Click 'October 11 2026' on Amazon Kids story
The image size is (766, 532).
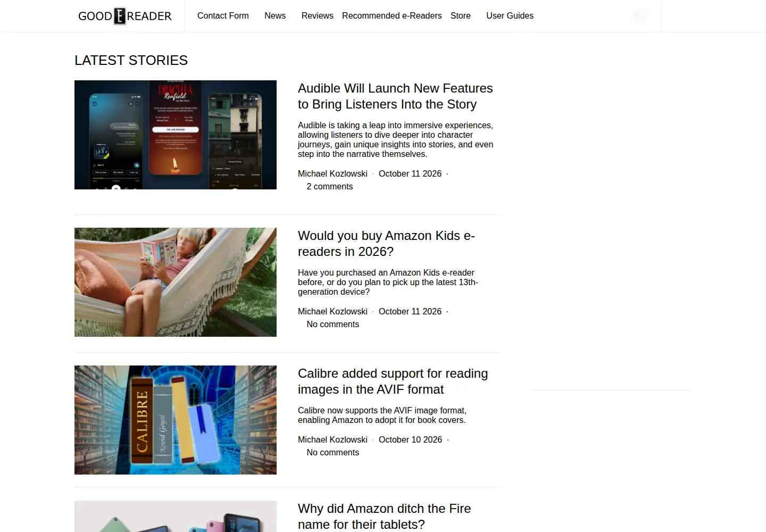coord(410,311)
